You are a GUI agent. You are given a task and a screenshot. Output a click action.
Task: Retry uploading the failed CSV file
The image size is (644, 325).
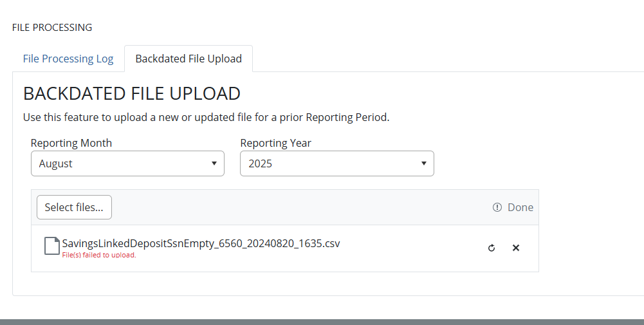click(x=492, y=248)
